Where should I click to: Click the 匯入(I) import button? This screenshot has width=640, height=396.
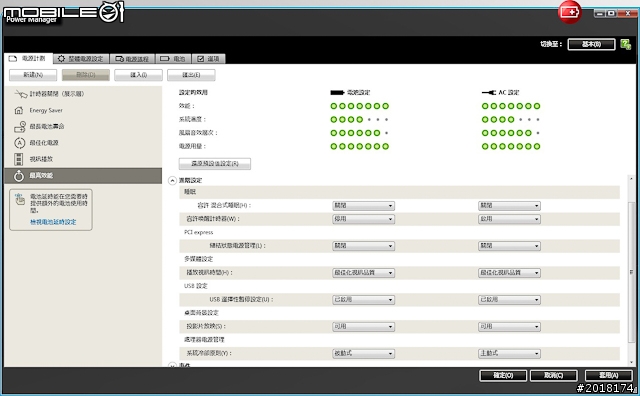[x=138, y=75]
